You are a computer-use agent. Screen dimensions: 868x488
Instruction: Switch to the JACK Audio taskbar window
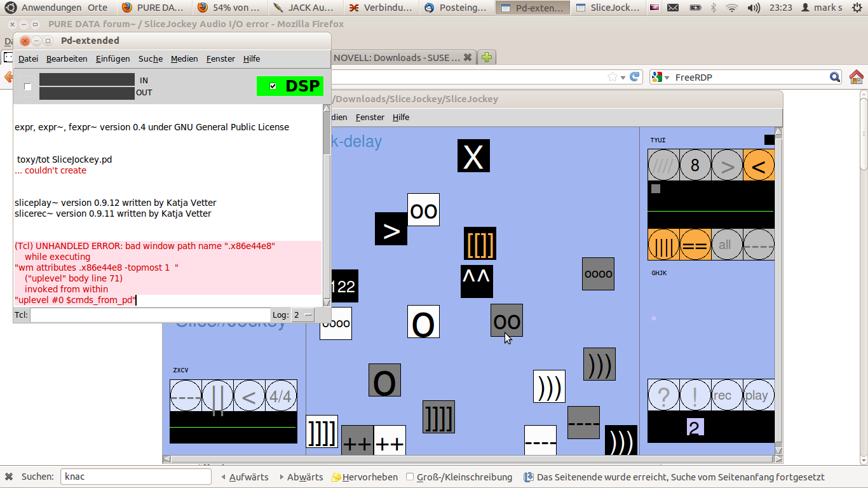(x=305, y=8)
